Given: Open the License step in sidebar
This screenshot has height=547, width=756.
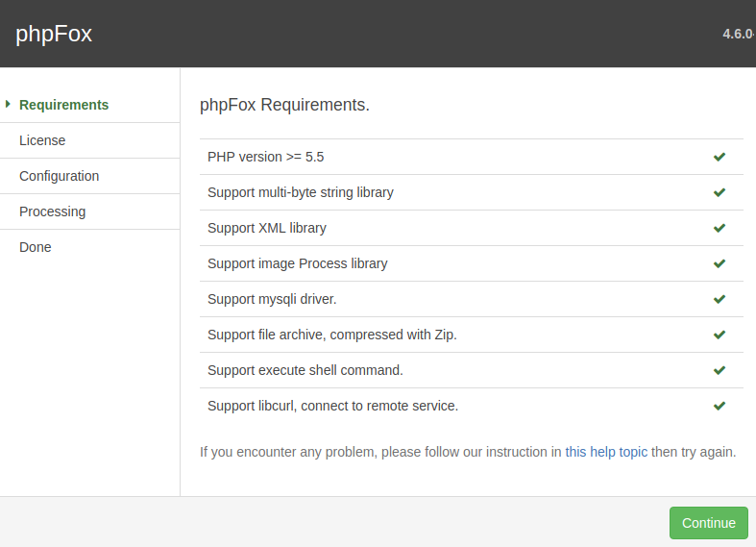Looking at the screenshot, I should coord(42,140).
